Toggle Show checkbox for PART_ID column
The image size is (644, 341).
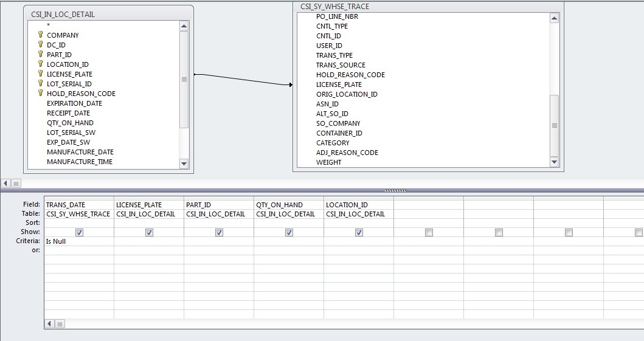[x=219, y=232]
